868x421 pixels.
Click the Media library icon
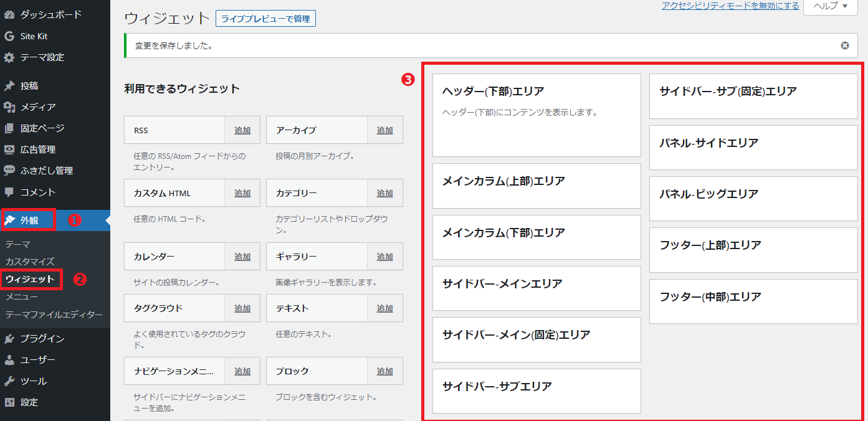point(9,107)
